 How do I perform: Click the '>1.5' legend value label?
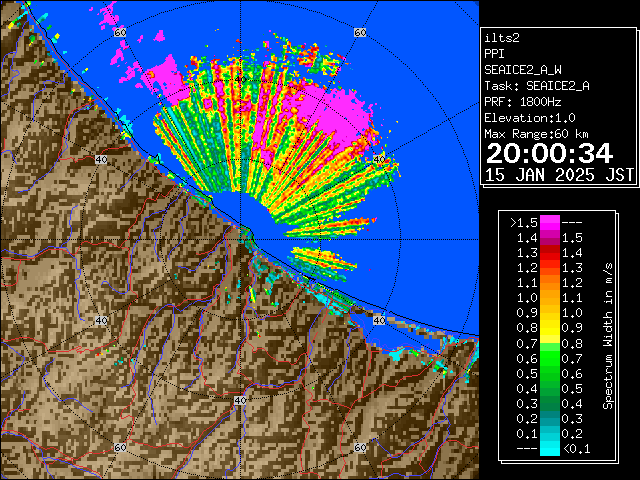(524, 223)
